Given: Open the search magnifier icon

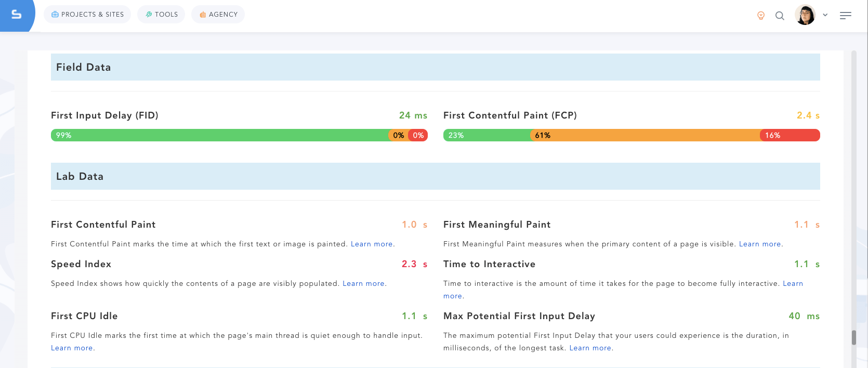Looking at the screenshot, I should tap(780, 16).
